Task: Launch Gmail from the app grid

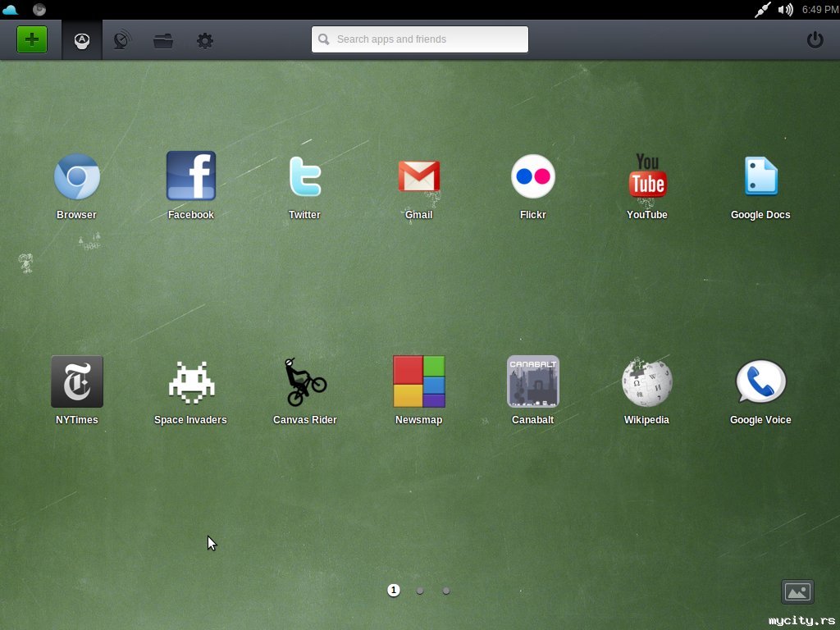Action: point(419,176)
